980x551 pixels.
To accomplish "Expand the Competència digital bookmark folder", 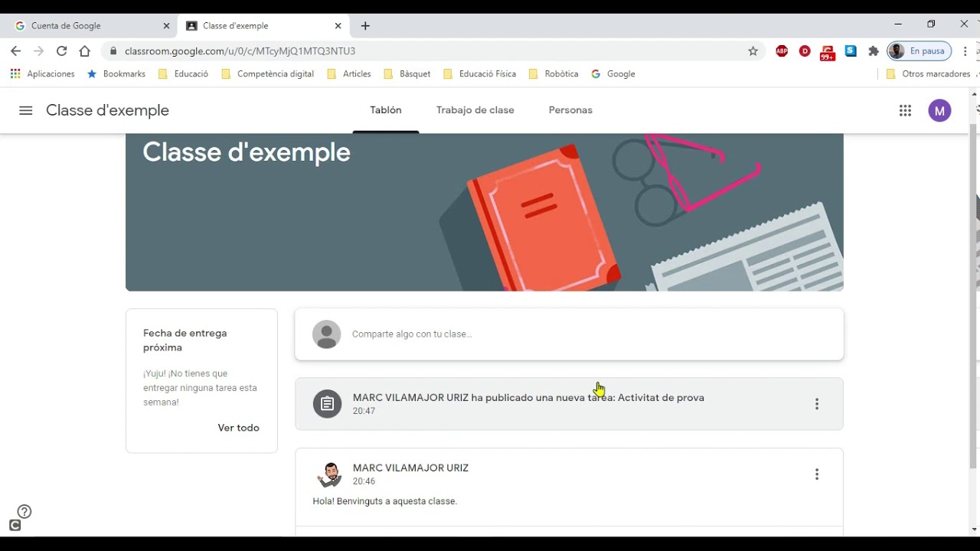I will point(267,74).
